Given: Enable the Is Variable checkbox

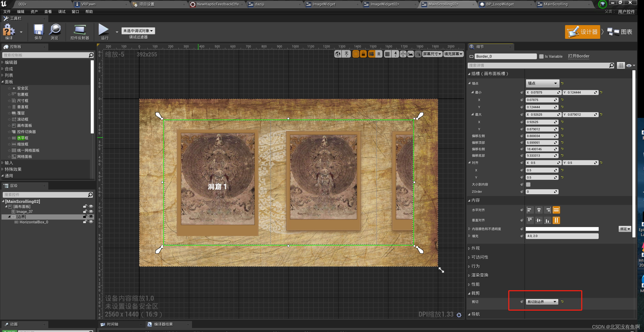Looking at the screenshot, I should pyautogui.click(x=541, y=56).
